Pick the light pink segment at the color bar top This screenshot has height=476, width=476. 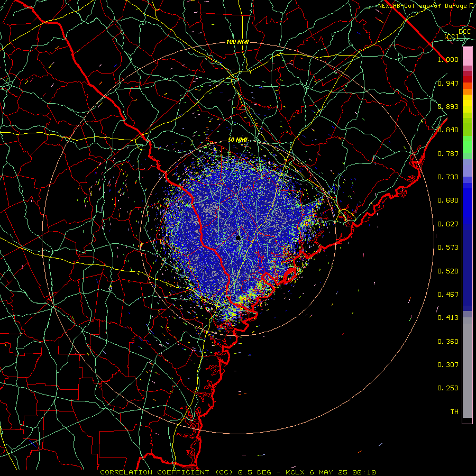click(467, 57)
